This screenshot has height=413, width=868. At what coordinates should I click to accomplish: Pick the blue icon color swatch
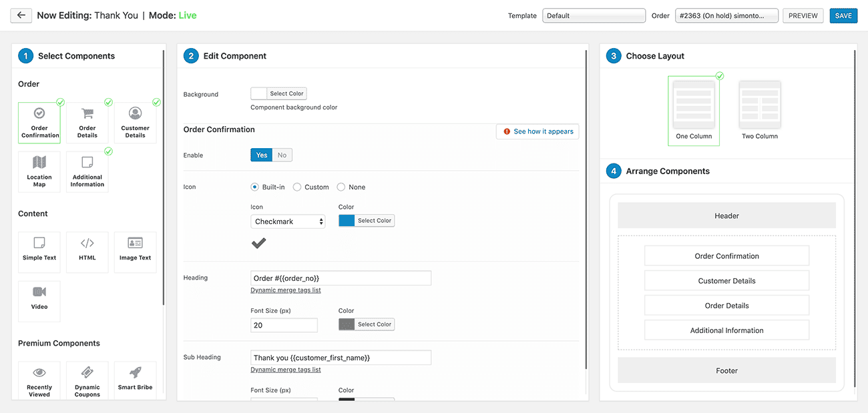[x=347, y=221]
